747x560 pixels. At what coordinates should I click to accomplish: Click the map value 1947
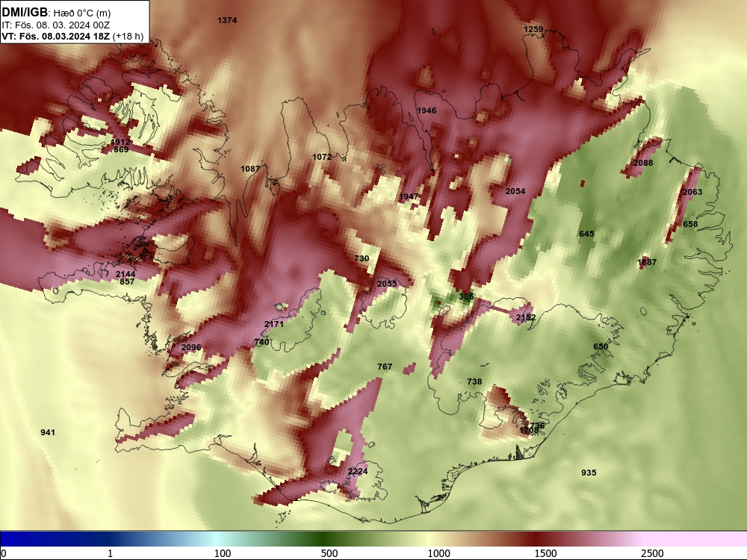(x=409, y=196)
